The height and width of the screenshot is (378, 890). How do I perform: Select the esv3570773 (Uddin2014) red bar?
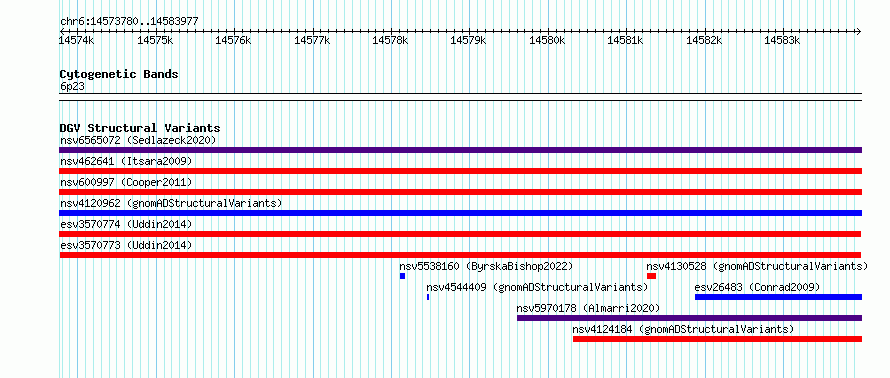460,255
